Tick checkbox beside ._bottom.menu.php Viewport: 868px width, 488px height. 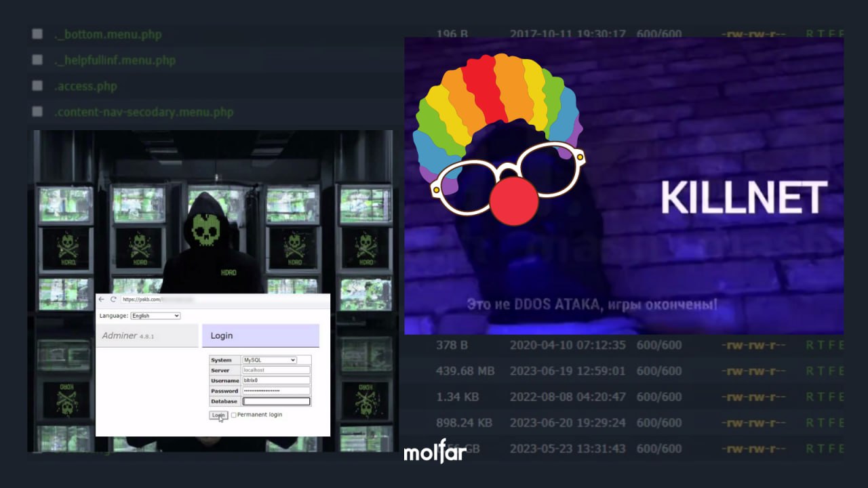[x=37, y=34]
